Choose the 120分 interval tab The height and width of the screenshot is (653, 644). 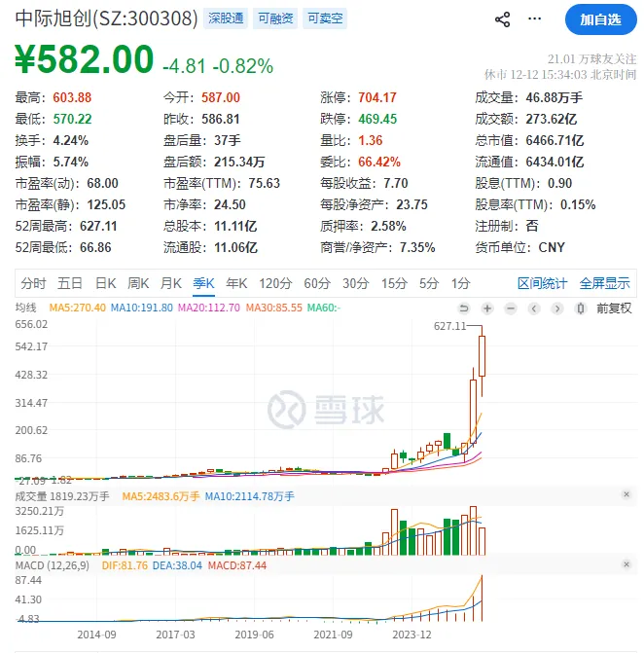275,283
